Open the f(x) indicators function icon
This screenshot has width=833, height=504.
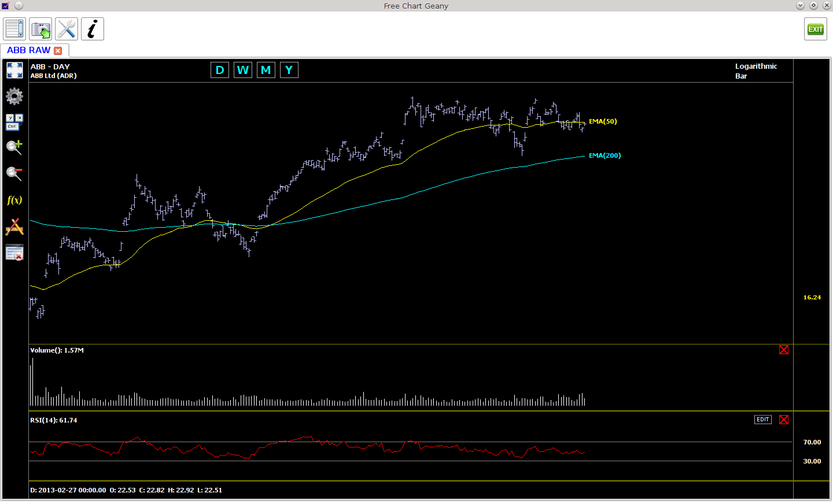pos(14,200)
